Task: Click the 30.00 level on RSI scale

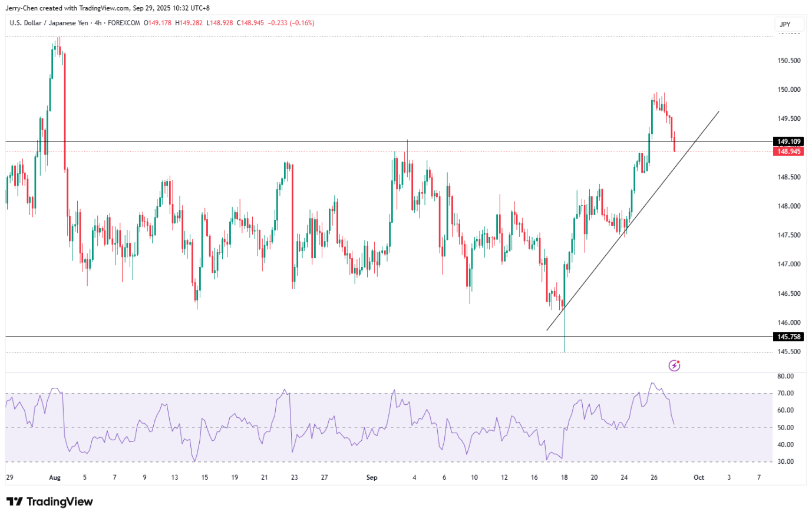Action: pyautogui.click(x=785, y=461)
